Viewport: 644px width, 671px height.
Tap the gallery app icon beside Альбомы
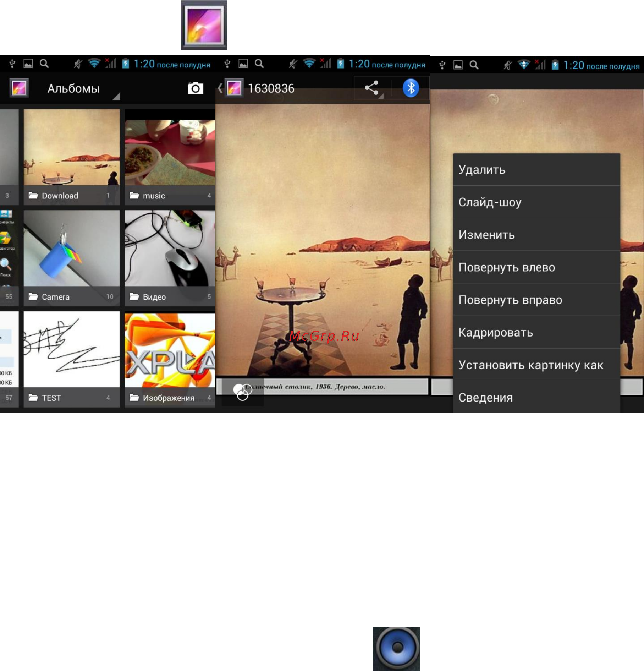19,88
